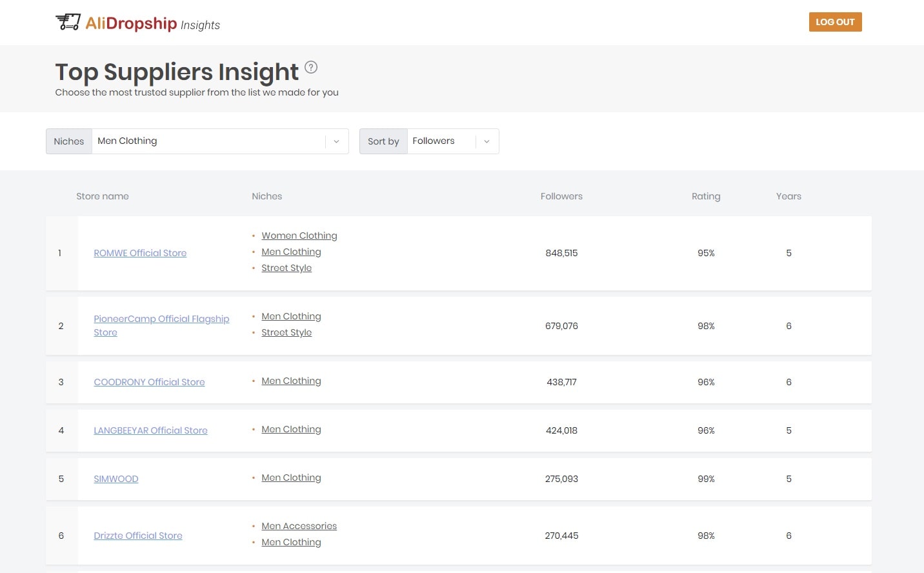Click Street Style niche in ROMWE row
The height and width of the screenshot is (573, 924).
pyautogui.click(x=286, y=268)
